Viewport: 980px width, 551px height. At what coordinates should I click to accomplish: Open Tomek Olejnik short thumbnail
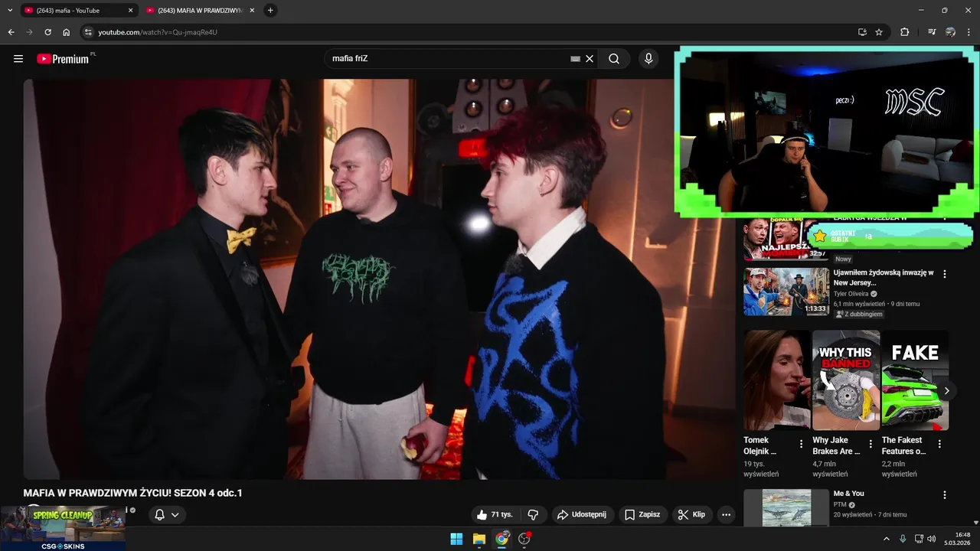pos(777,380)
